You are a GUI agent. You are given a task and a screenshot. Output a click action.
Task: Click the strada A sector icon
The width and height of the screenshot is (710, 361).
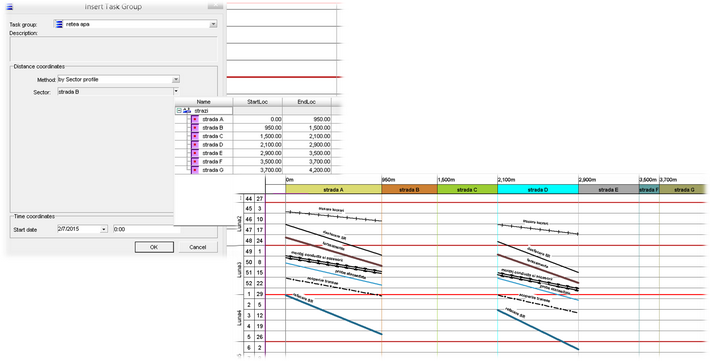click(195, 119)
